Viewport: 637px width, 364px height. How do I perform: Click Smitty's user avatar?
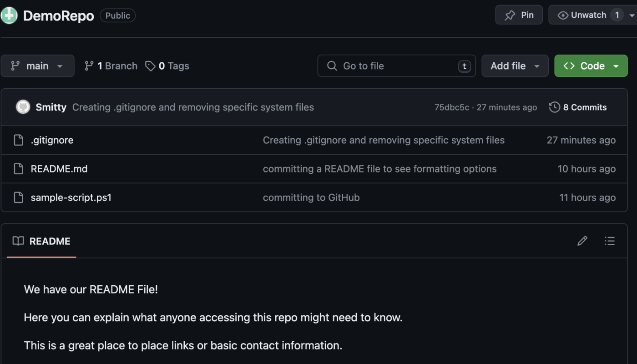coord(23,107)
